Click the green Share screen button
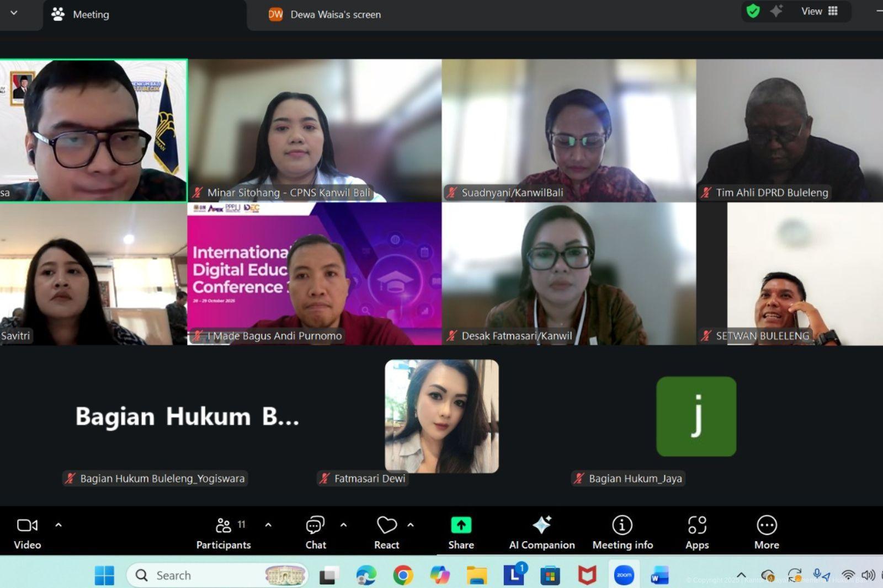 pos(461,533)
